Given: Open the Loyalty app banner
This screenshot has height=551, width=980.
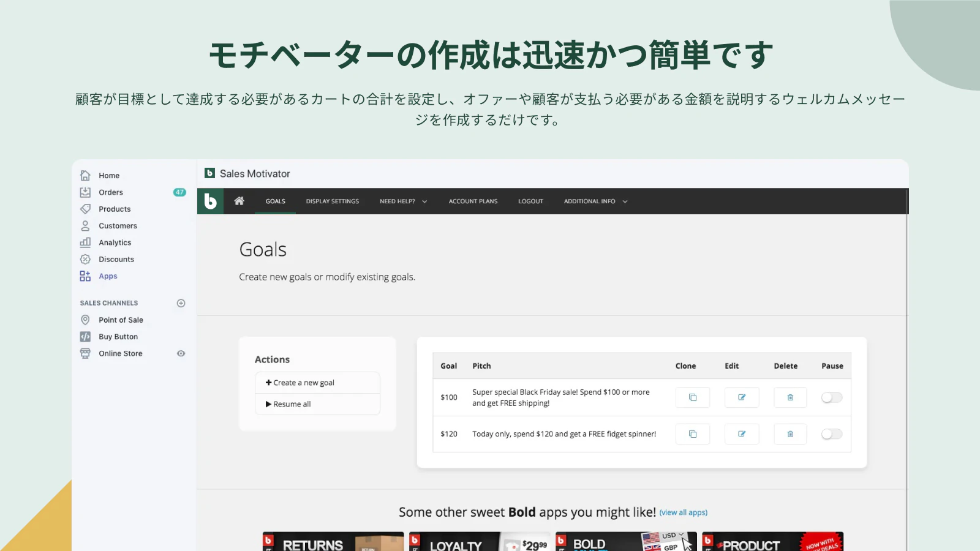Looking at the screenshot, I should tap(480, 542).
